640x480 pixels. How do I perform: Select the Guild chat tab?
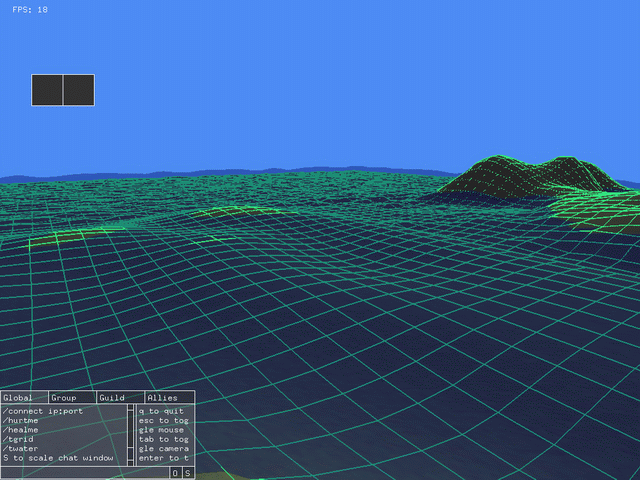coord(121,398)
